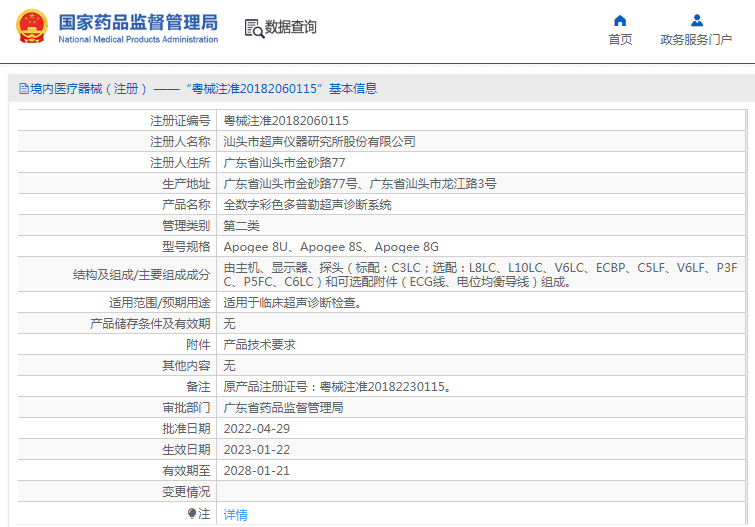The width and height of the screenshot is (755, 527).
Task: Click the 批准日期 row label
Action: point(186,429)
